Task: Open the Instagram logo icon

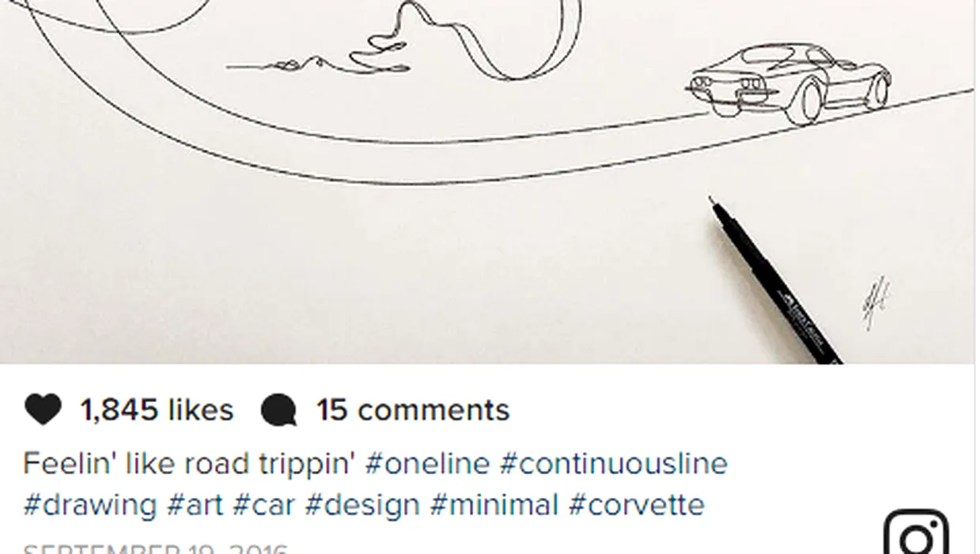Action: [916, 532]
